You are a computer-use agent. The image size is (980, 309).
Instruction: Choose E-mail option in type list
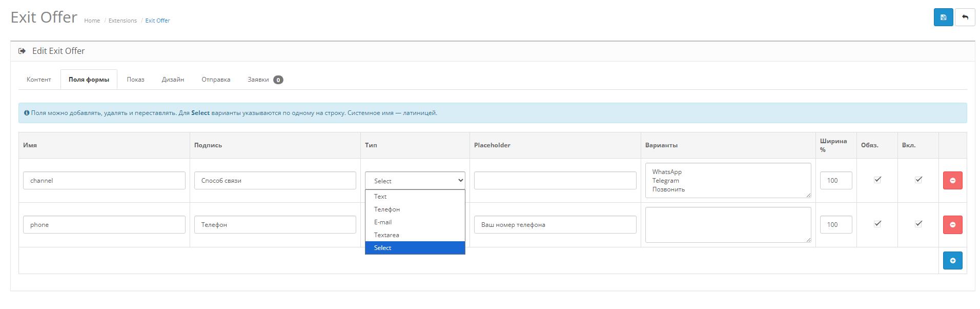click(x=415, y=222)
